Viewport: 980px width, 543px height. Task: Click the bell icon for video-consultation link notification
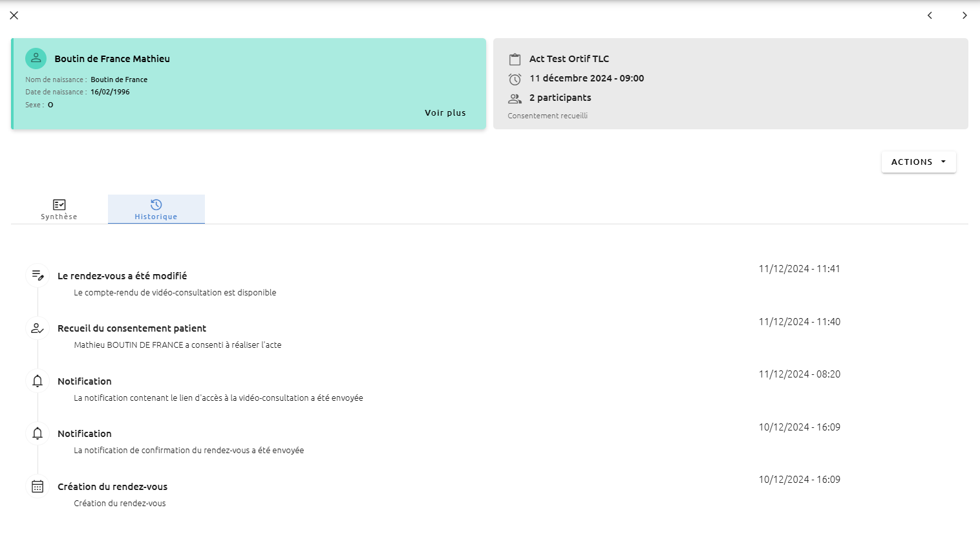coord(37,381)
